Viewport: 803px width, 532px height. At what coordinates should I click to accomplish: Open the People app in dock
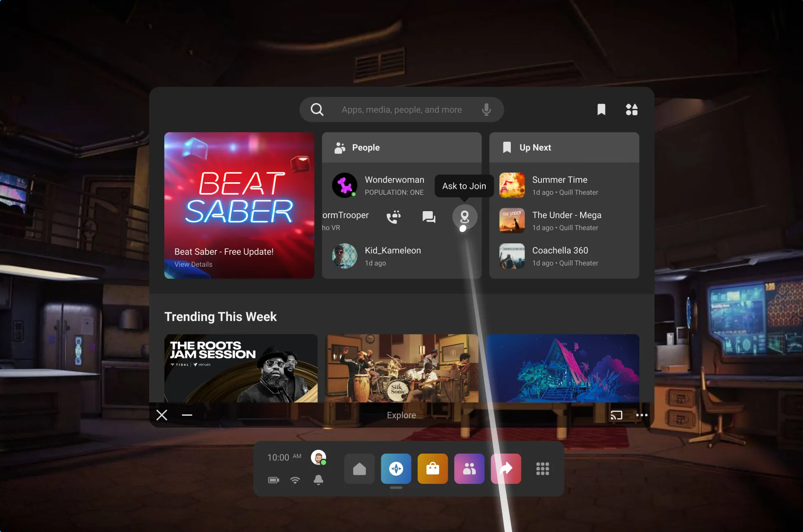coord(469,468)
